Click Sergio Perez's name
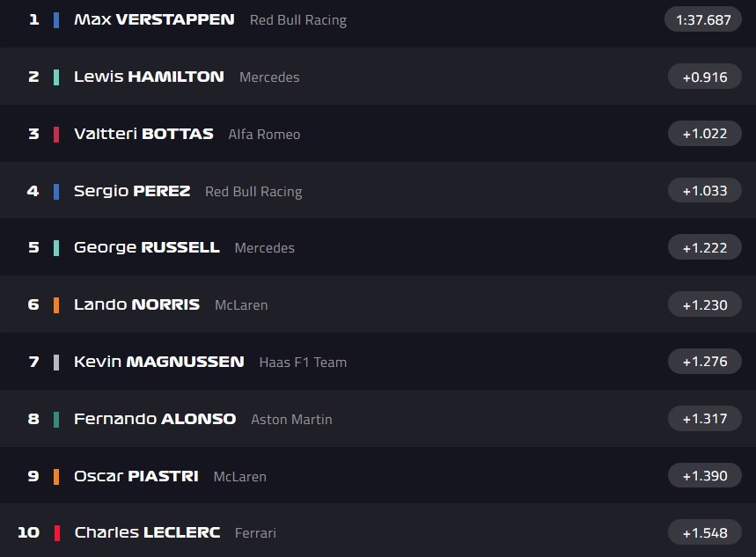 132,191
